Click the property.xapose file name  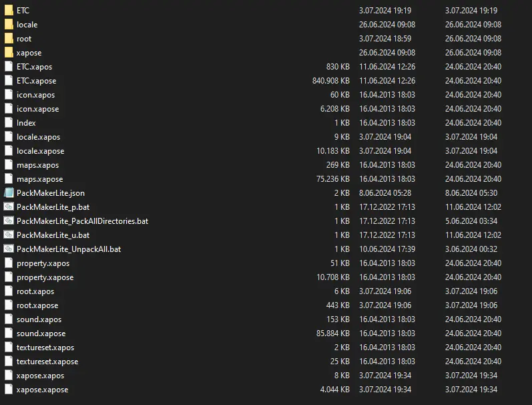click(x=45, y=277)
